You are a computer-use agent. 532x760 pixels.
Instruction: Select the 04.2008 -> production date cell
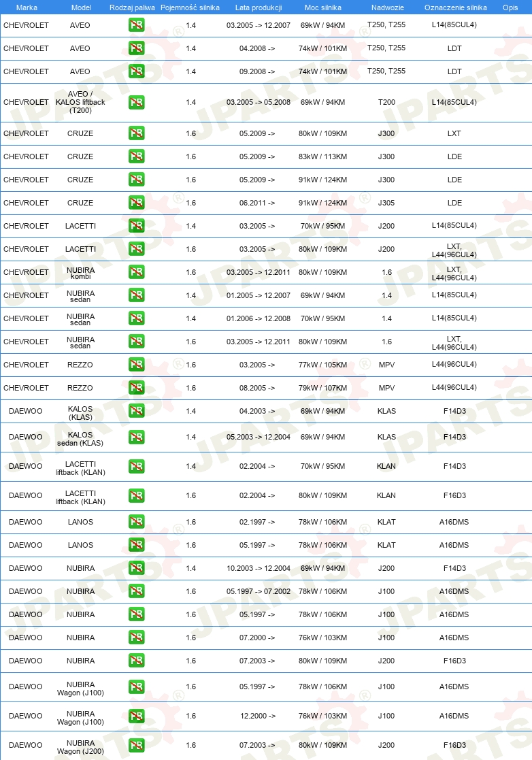tap(256, 48)
